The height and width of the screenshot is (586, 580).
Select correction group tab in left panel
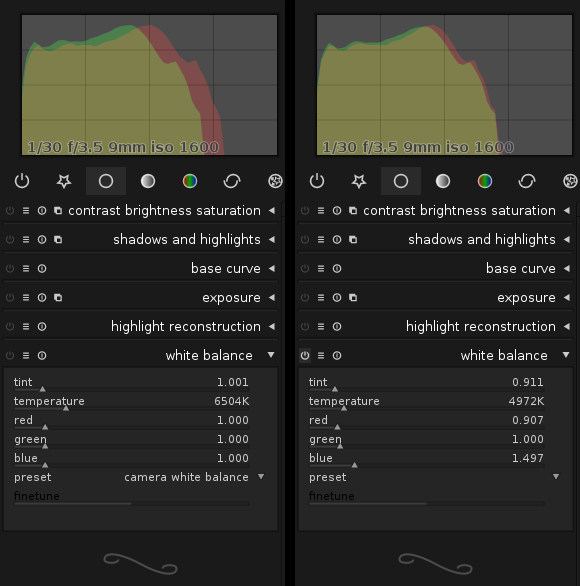click(232, 181)
